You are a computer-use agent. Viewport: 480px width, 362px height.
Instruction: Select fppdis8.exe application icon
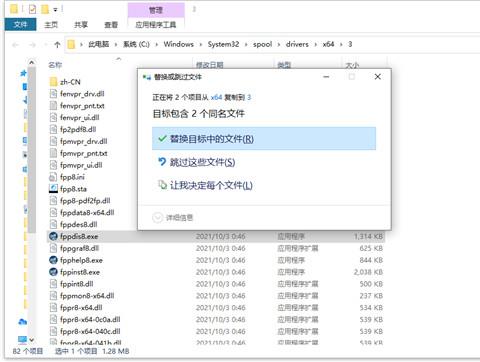(53, 236)
